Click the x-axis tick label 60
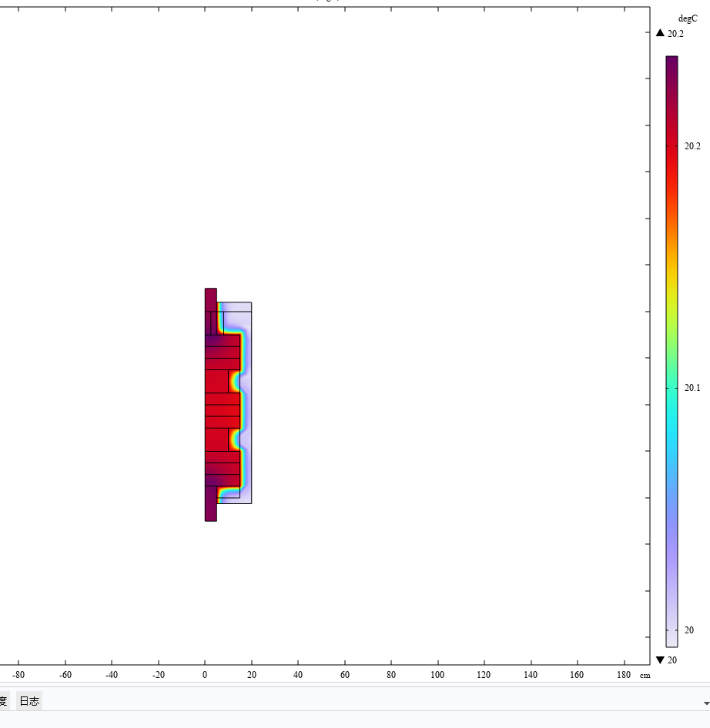 [x=345, y=675]
